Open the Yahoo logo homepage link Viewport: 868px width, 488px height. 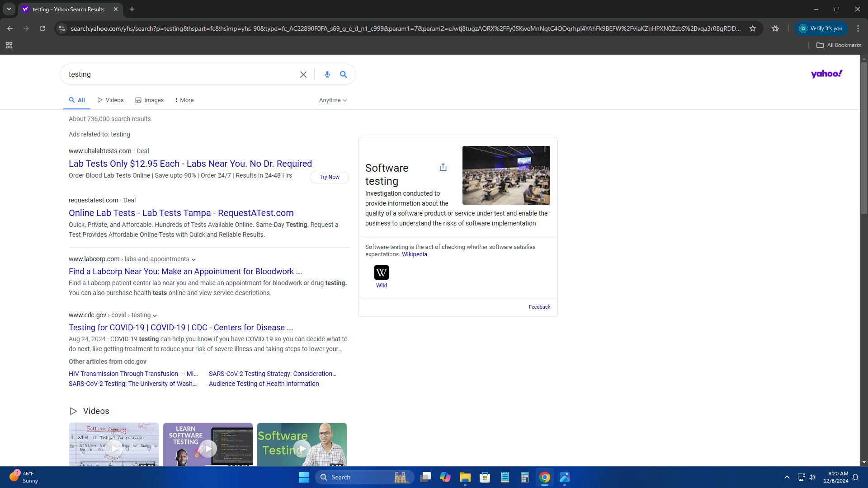(x=826, y=74)
